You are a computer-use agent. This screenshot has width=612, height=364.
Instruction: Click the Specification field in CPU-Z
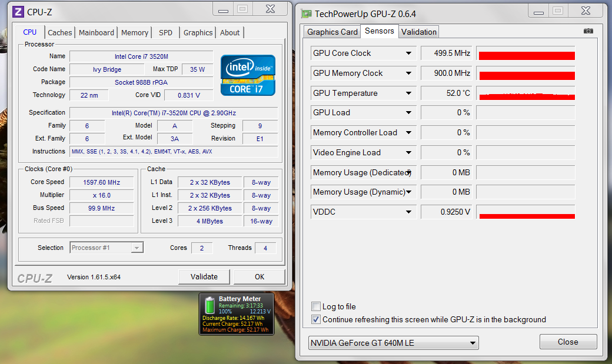174,113
